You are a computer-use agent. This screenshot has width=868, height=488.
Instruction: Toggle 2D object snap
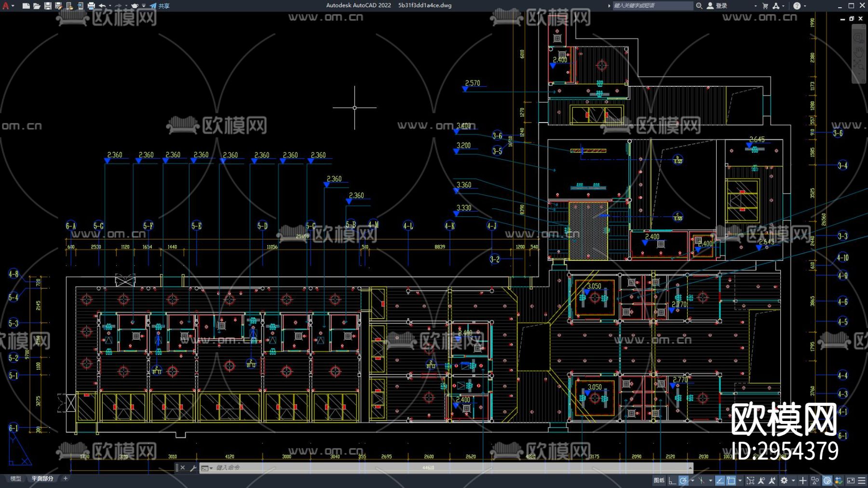[731, 480]
